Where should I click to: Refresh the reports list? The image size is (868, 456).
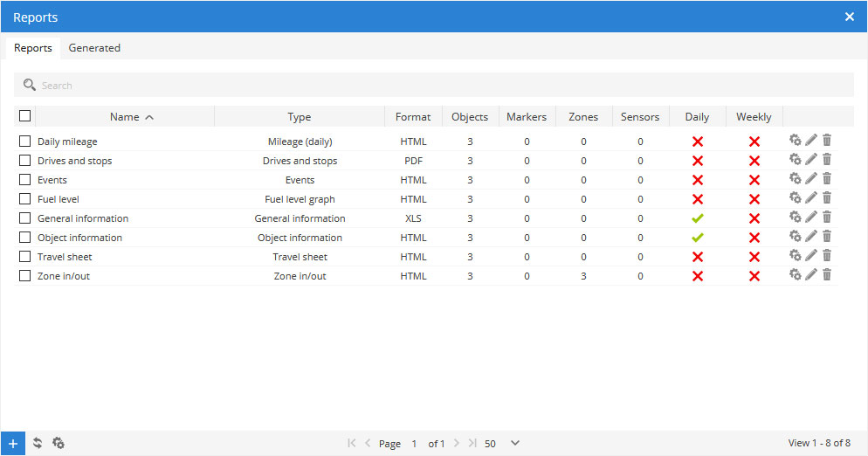37,443
